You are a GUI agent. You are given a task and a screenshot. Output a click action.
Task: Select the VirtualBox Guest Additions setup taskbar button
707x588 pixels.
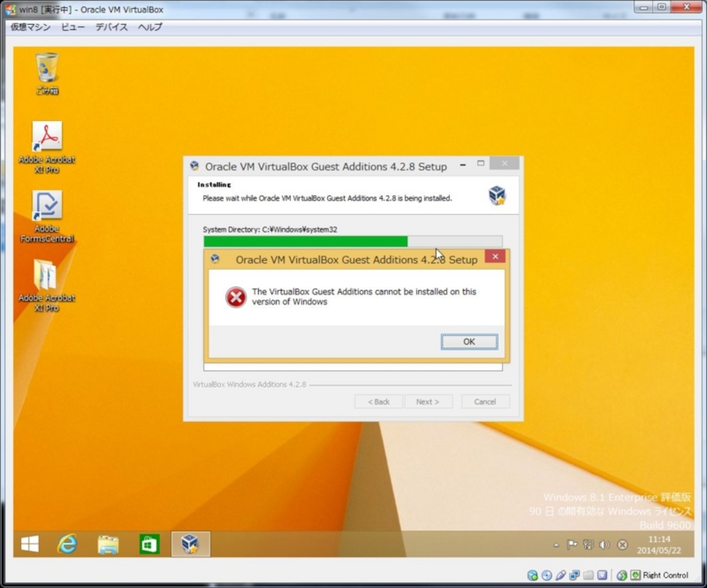coord(190,544)
